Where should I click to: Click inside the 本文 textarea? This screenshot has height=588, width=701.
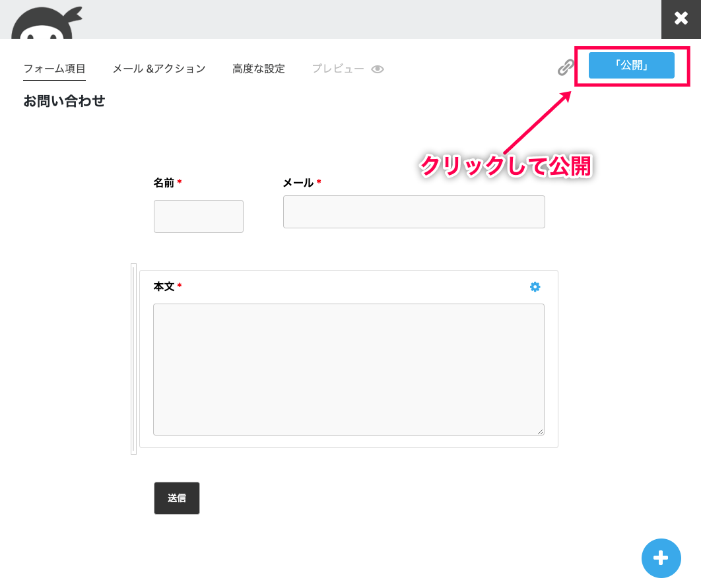pyautogui.click(x=349, y=370)
